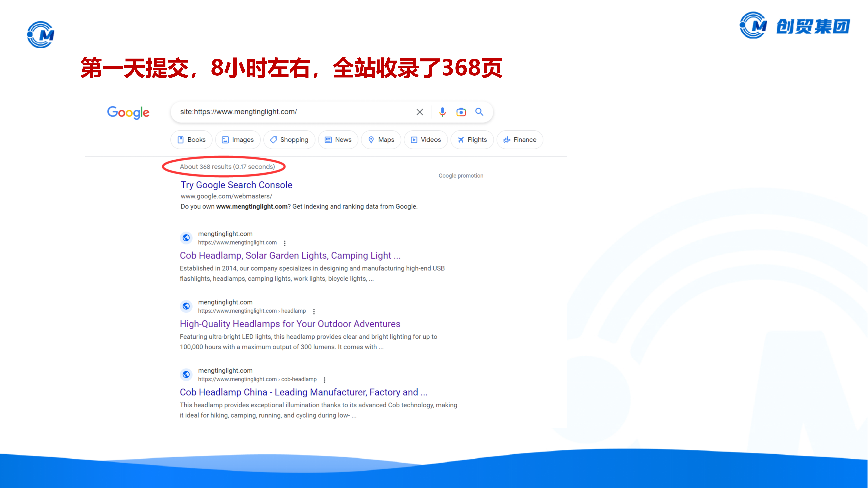
Task: Open three-dot menu beside cob-headlamp result URL
Action: point(324,380)
